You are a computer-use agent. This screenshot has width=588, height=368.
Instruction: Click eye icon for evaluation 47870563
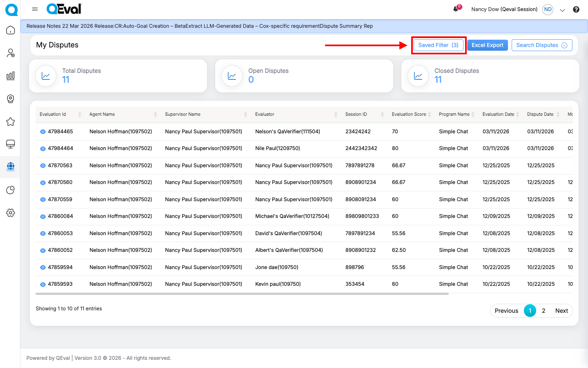(42, 166)
